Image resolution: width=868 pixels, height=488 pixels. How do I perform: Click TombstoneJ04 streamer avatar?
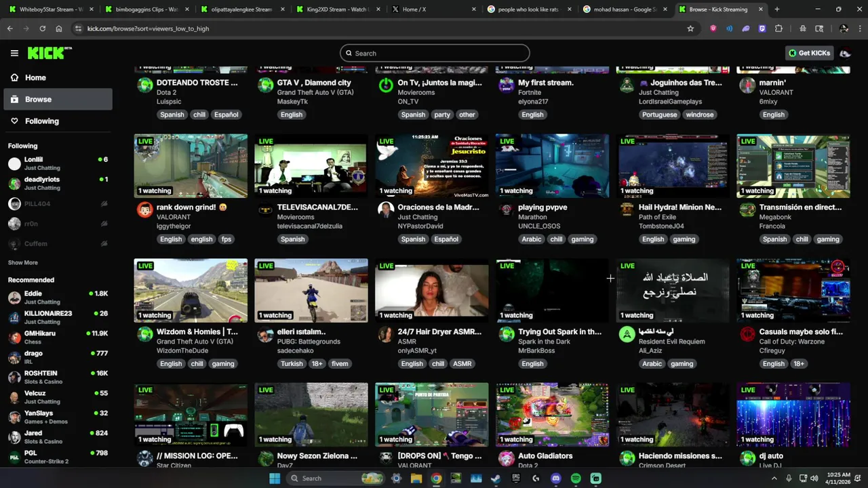tap(627, 209)
